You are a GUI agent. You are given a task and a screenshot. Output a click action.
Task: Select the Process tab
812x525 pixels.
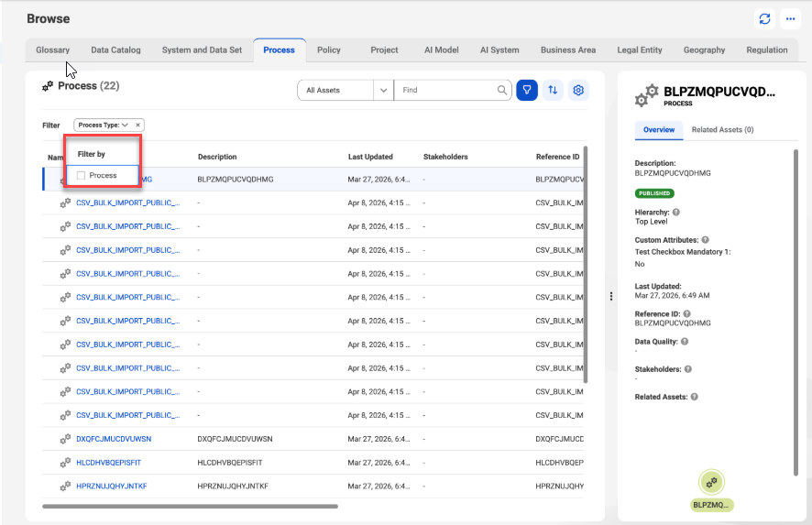(280, 50)
